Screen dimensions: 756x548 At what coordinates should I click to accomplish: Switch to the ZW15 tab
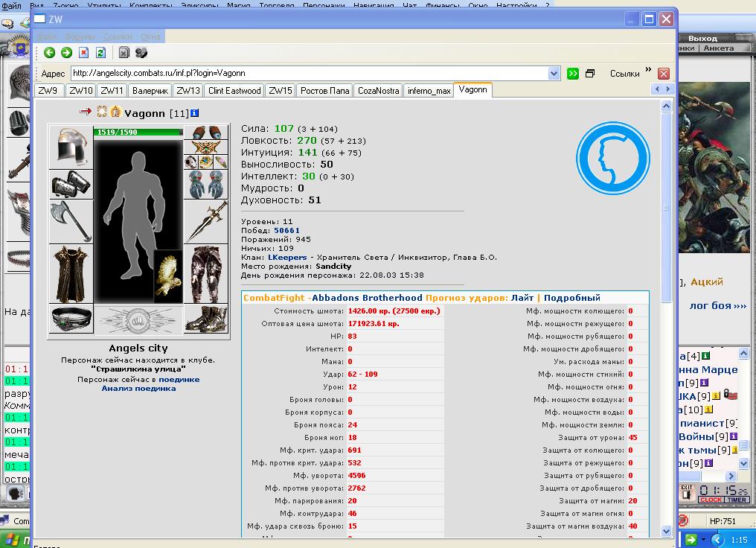[x=280, y=91]
